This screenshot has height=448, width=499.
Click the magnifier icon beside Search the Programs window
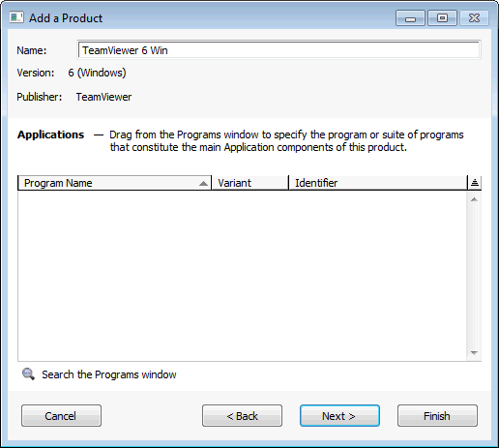(x=28, y=374)
